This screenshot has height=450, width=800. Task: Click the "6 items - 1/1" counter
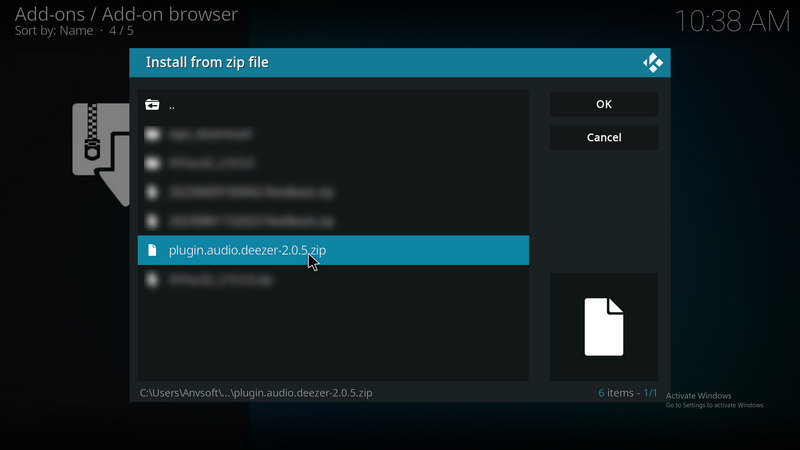coord(628,393)
